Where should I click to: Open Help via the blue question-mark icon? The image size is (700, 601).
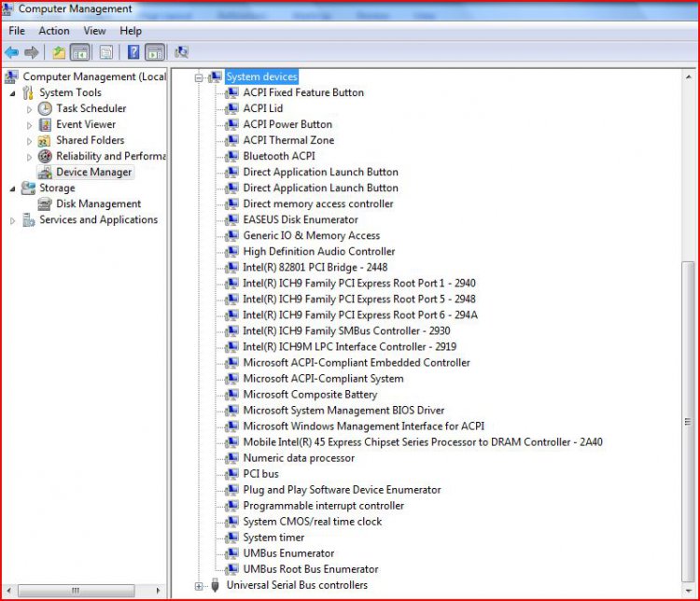tap(133, 52)
